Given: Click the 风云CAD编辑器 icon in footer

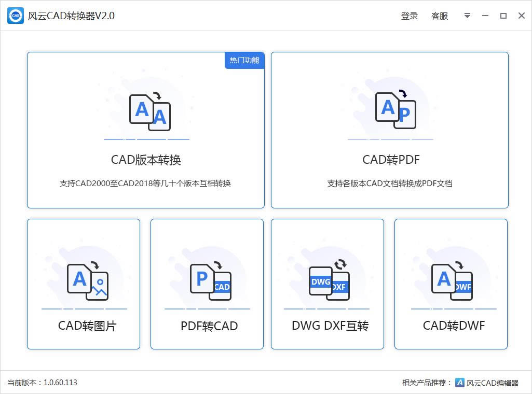Looking at the screenshot, I should (459, 383).
